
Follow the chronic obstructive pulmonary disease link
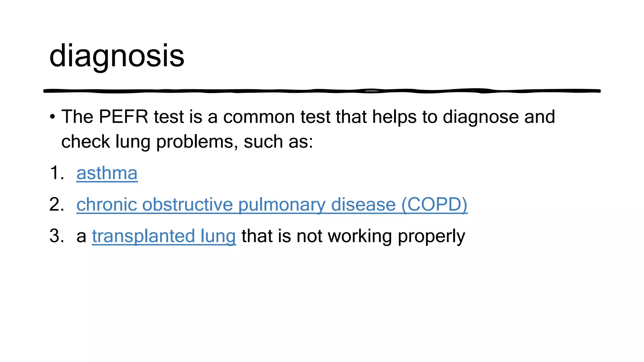coord(272,205)
